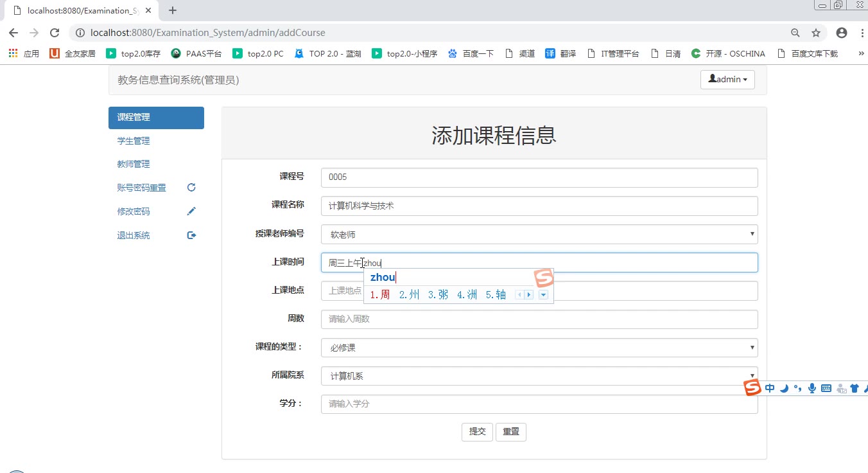The width and height of the screenshot is (868, 473).
Task: Click the 课程名称 input field
Action: point(539,206)
